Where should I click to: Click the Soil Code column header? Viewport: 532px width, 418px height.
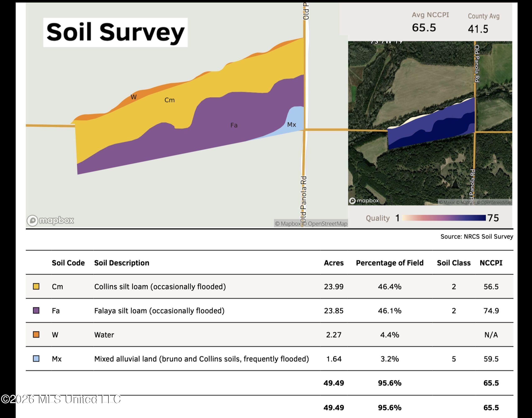tap(68, 263)
